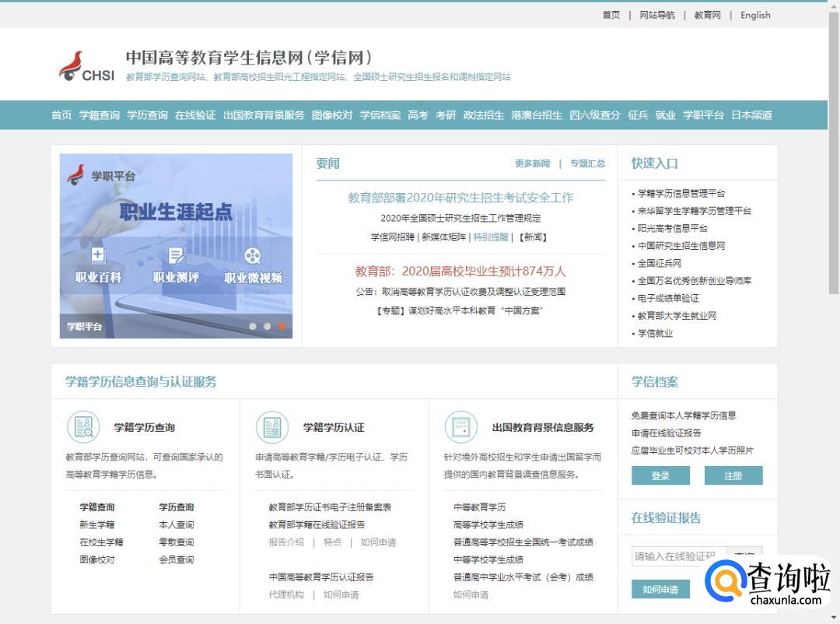Select the active orange carousel dot
This screenshot has width=840, height=624.
click(x=281, y=326)
